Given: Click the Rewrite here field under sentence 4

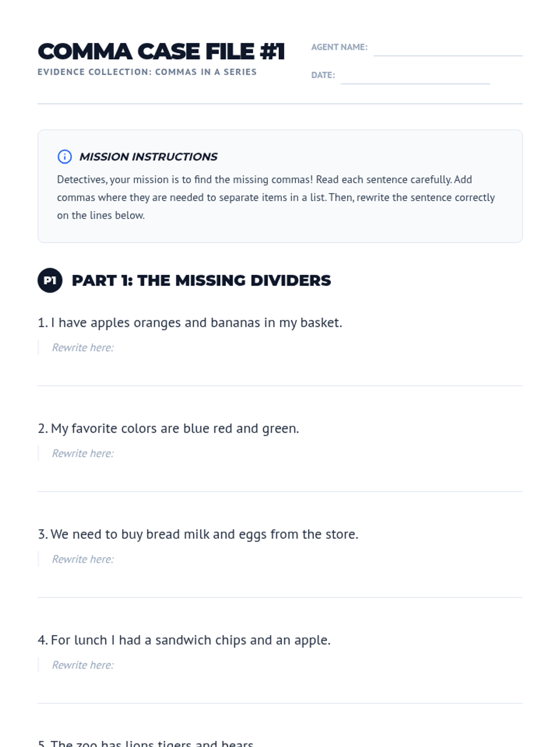Looking at the screenshot, I should click(280, 680).
